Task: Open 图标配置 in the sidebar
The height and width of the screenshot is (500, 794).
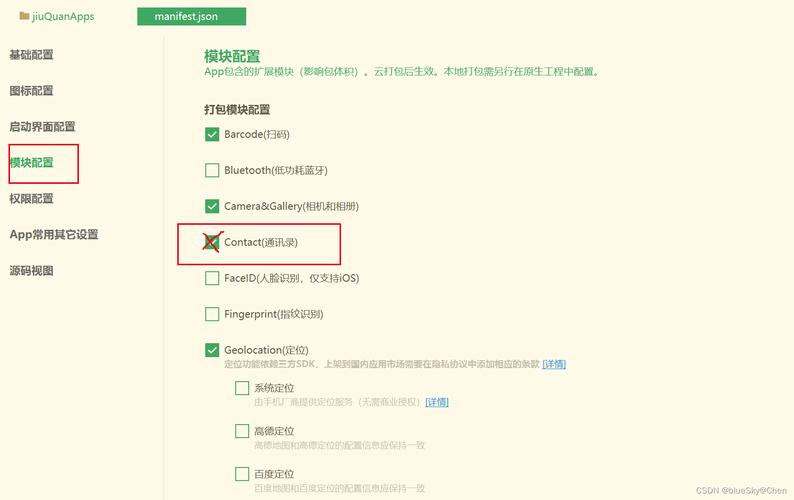Action: [x=31, y=91]
